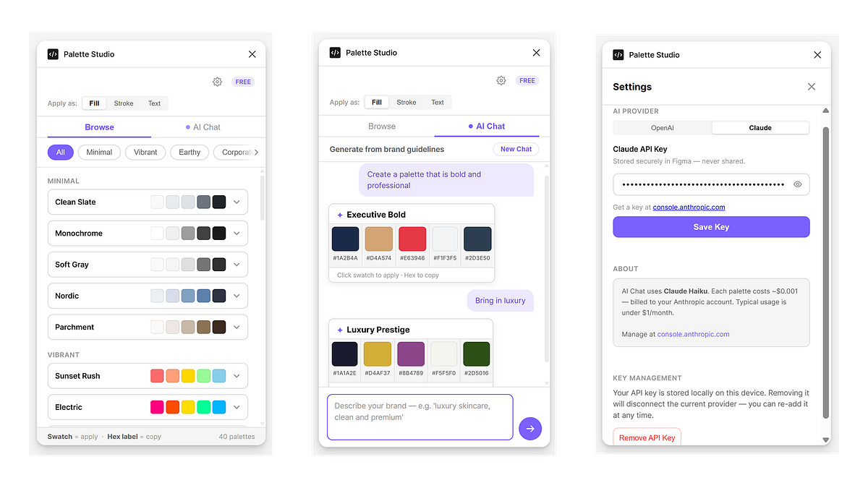Filter palettes by Earthy
The width and height of the screenshot is (868, 488).
[190, 152]
